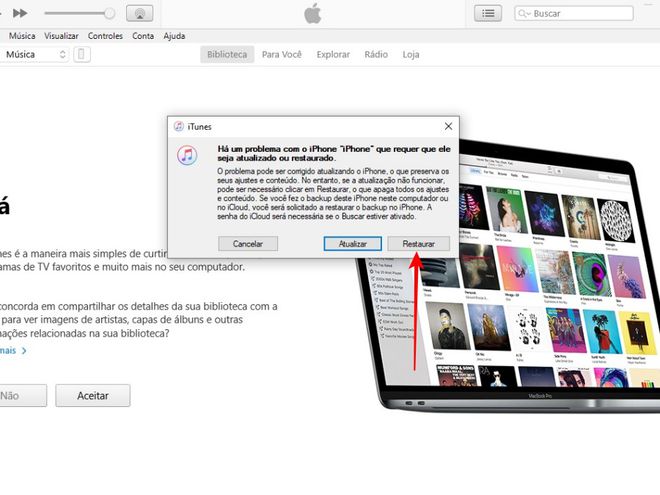Click Atualizar in the iTunes dialog

click(353, 244)
